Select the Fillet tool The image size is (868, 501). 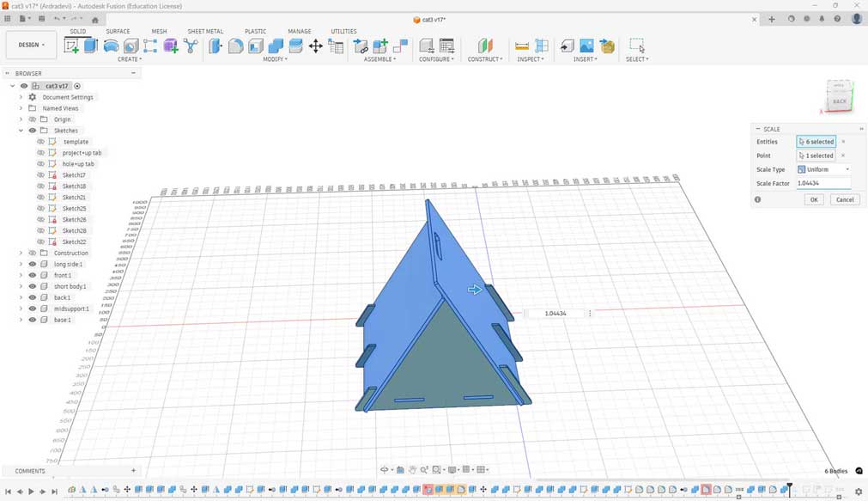click(235, 46)
